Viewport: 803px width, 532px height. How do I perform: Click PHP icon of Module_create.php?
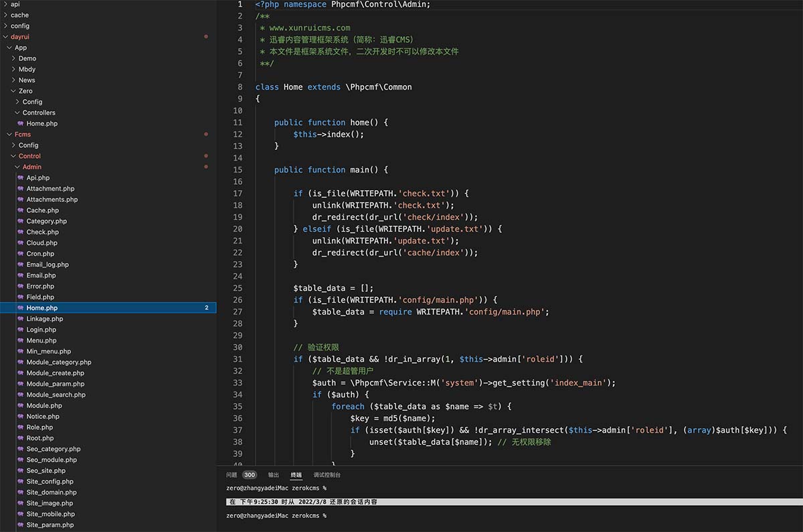pyautogui.click(x=21, y=373)
